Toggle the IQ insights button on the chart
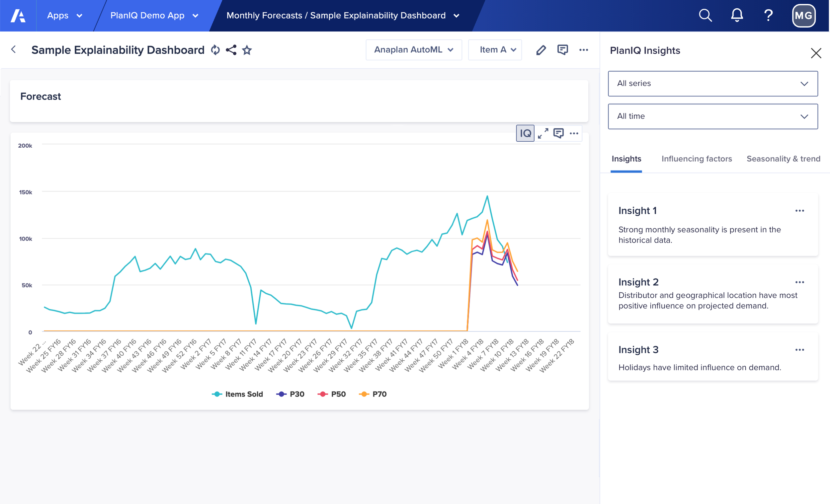This screenshot has height=504, width=830. pyautogui.click(x=525, y=133)
